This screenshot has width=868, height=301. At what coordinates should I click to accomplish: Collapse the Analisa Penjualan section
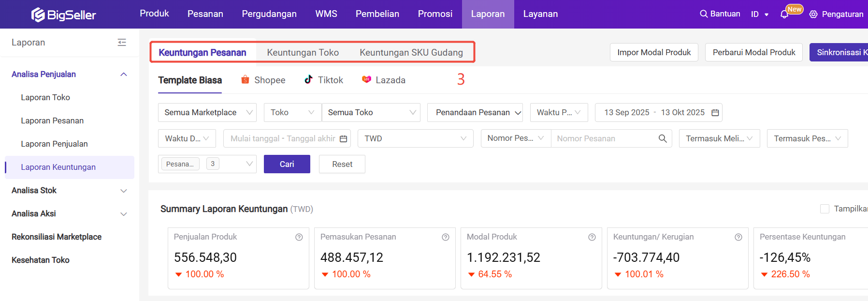pos(123,75)
